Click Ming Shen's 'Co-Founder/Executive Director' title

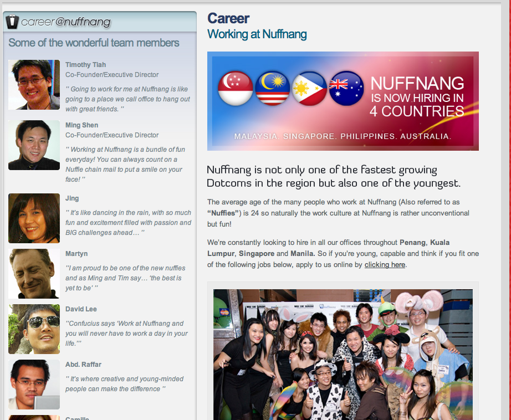pyautogui.click(x=112, y=135)
